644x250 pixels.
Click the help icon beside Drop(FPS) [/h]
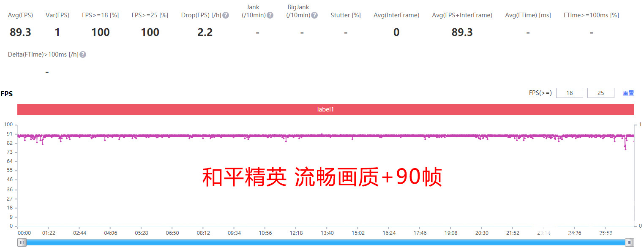pos(226,15)
